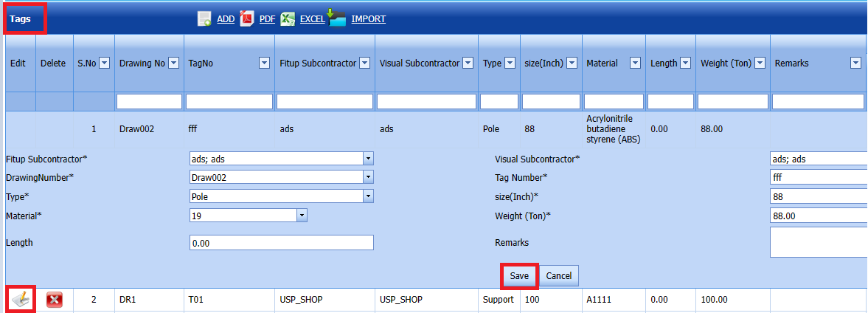Click the IMPORT link

coord(368,19)
